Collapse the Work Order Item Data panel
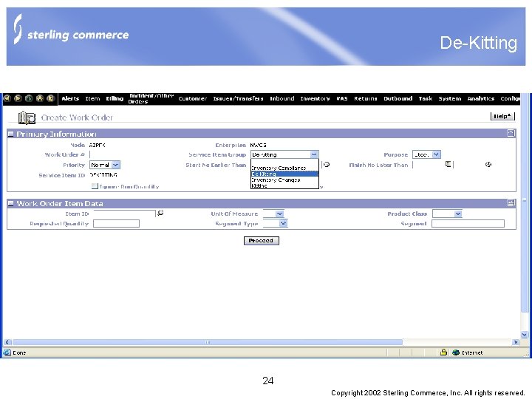The image size is (532, 399). [x=11, y=204]
